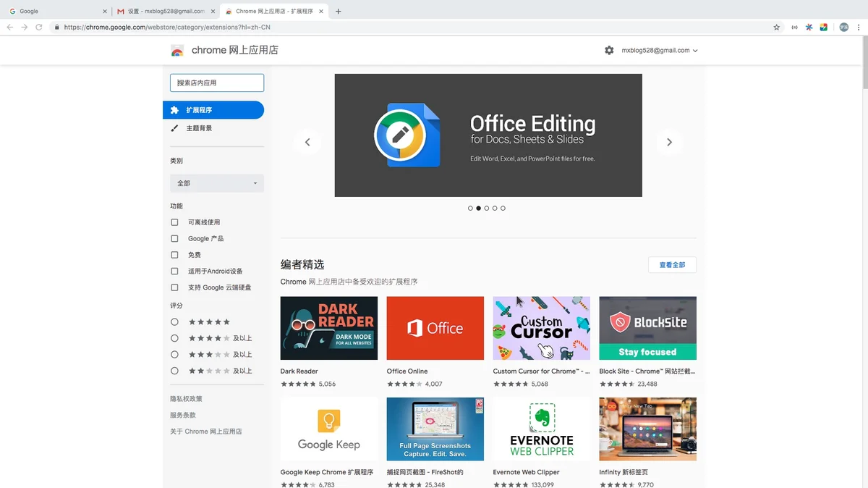868x488 pixels.
Task: Select the fourth carousel dot
Action: [x=495, y=209]
